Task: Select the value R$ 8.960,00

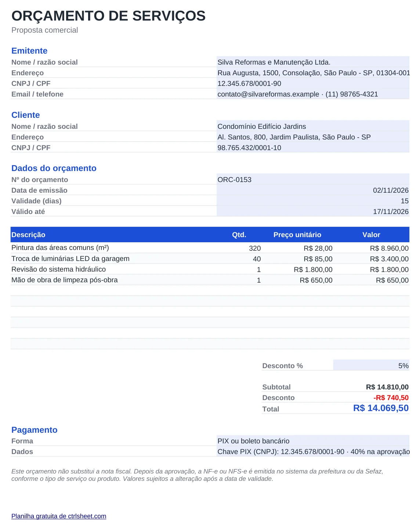Action: point(372,248)
